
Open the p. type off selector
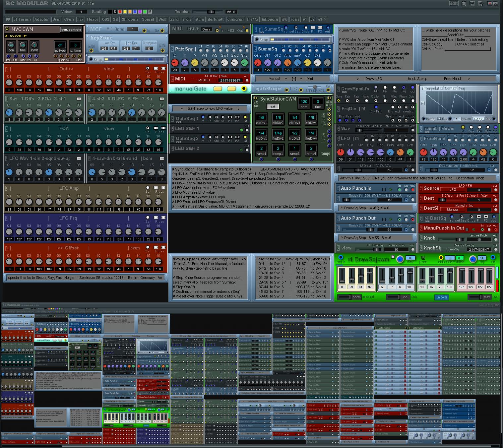pyautogui.click(x=60, y=45)
